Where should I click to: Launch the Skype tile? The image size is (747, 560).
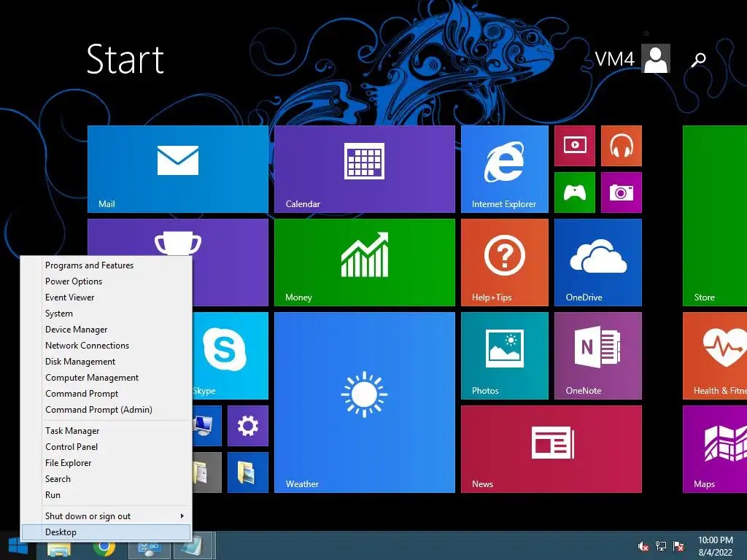point(230,356)
